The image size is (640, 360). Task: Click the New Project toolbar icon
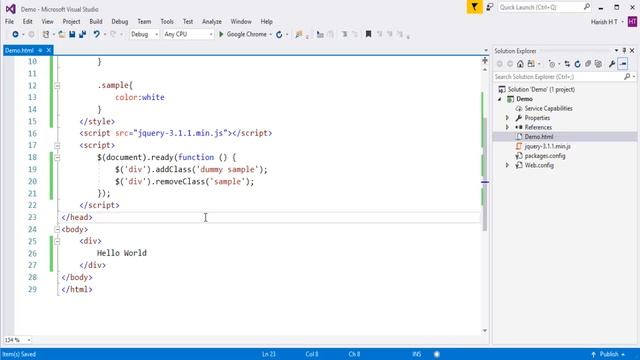coord(46,34)
